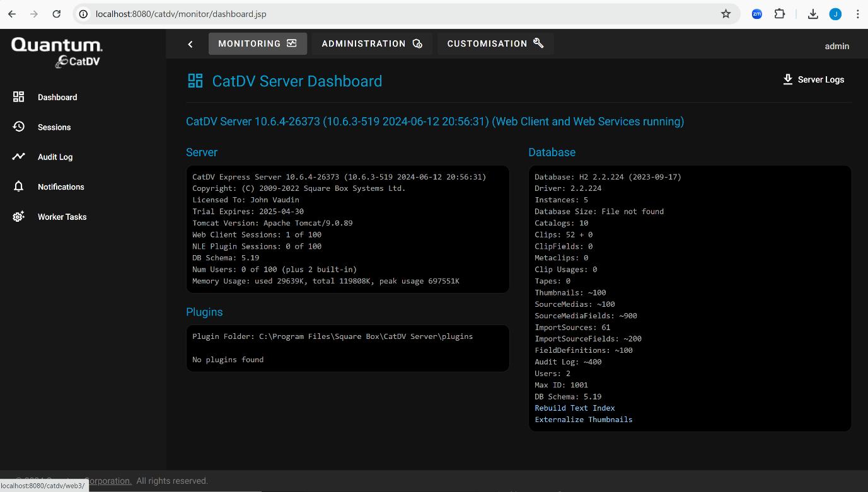868x492 pixels.
Task: Open the browser extensions puzzle menu
Action: [x=780, y=14]
